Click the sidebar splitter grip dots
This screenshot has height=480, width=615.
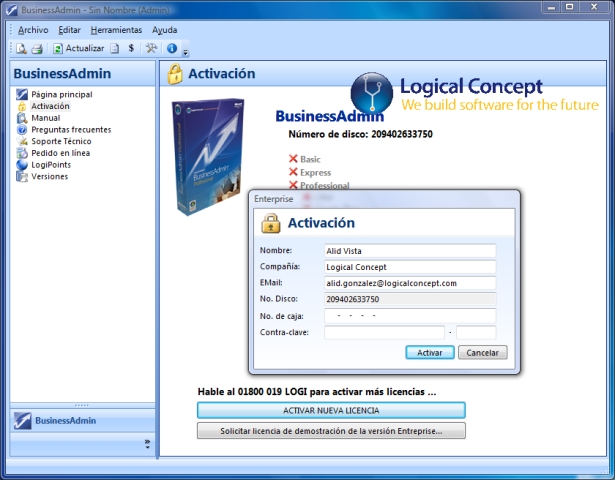click(82, 405)
